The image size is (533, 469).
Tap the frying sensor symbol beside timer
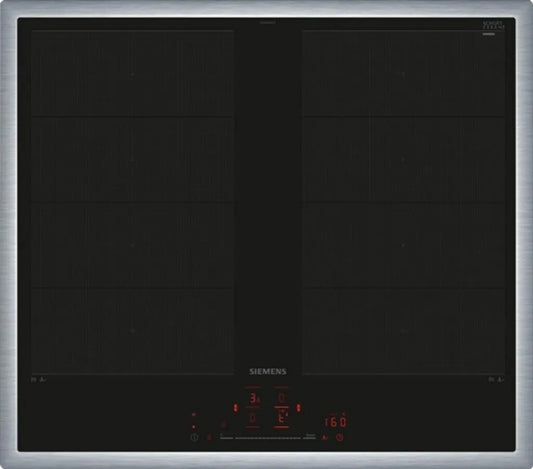[x=325, y=437]
